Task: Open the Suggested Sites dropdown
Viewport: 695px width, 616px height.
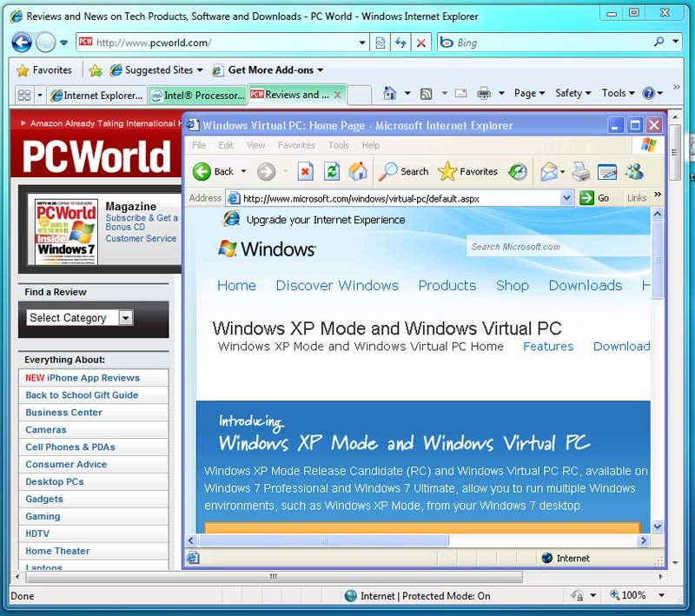Action: (156, 70)
